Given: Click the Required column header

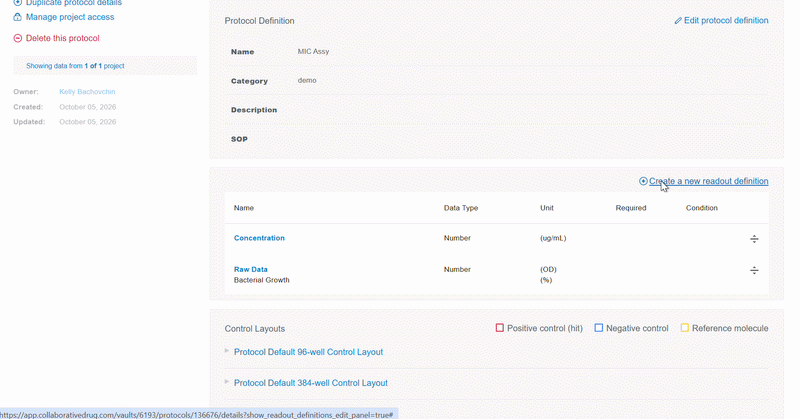Looking at the screenshot, I should 631,208.
